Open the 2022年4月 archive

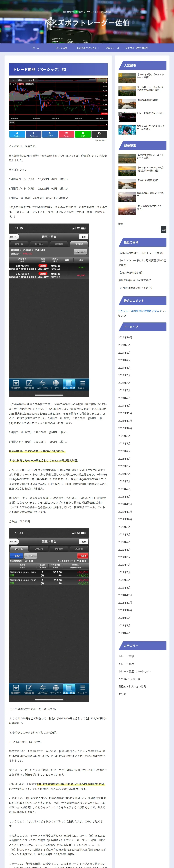[124, 565]
